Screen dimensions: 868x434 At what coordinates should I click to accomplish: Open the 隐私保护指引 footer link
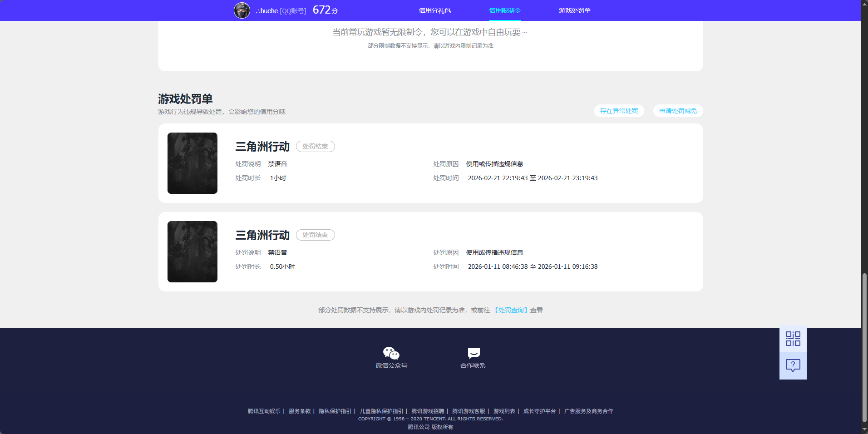pos(334,411)
